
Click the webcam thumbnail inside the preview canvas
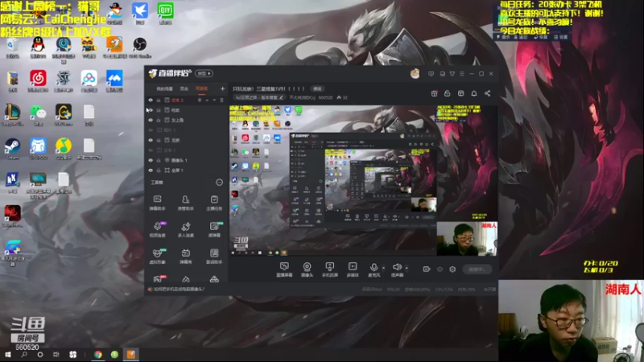tap(467, 239)
